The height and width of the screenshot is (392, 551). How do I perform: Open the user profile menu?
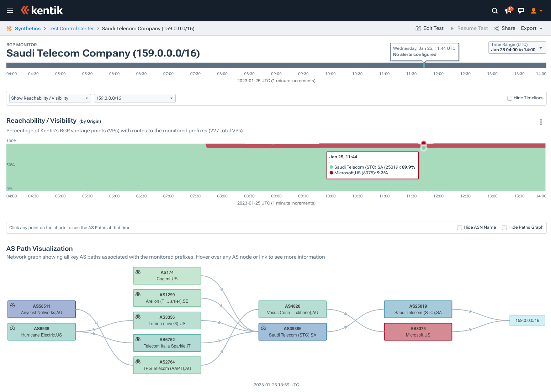(536, 11)
